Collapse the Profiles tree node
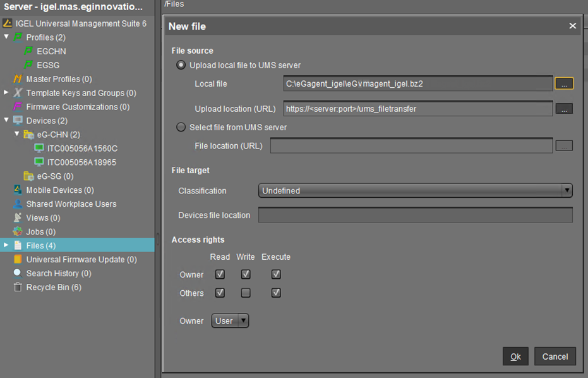The image size is (588, 378). (x=6, y=37)
